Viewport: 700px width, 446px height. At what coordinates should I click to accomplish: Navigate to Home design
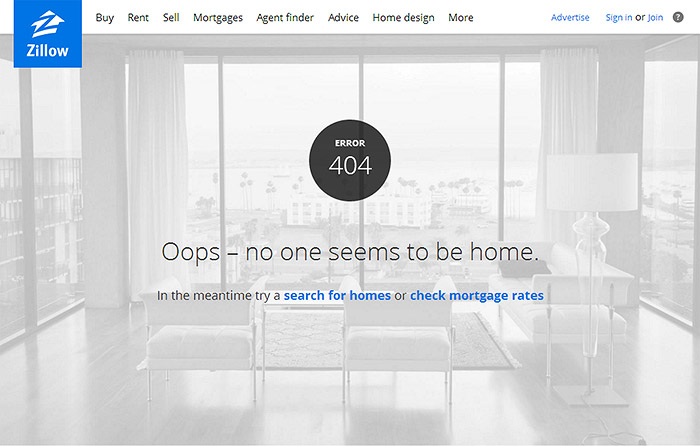(404, 18)
